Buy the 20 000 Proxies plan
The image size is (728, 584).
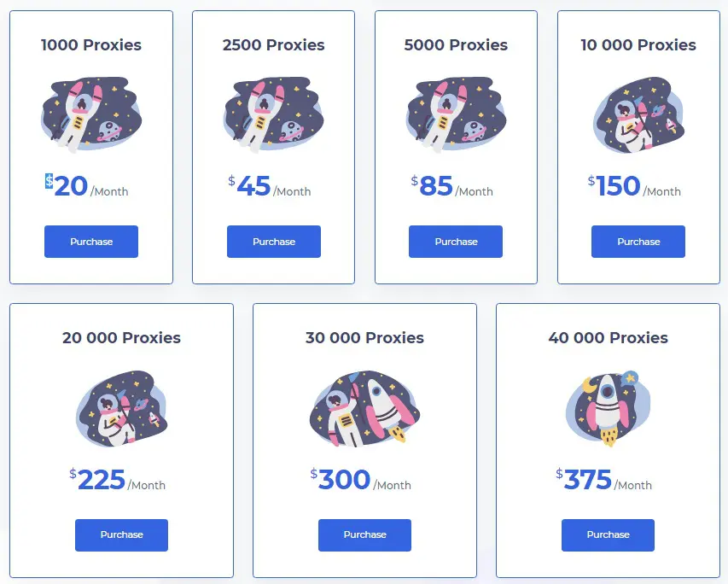click(x=122, y=535)
